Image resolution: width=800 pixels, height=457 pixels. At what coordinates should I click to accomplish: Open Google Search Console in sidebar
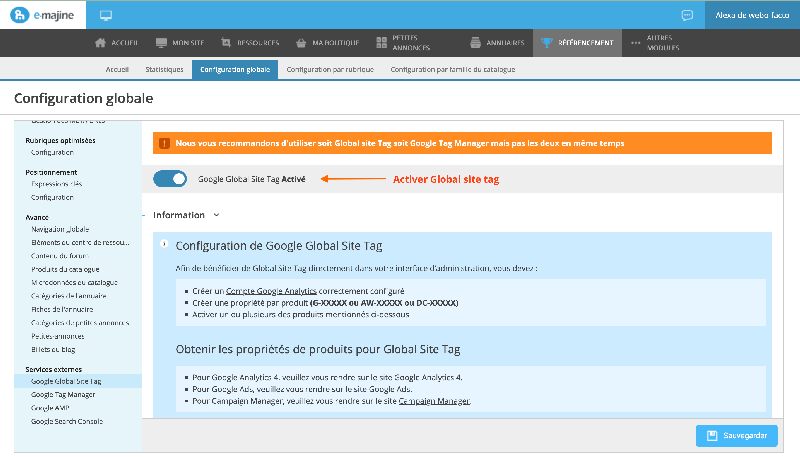[67, 421]
